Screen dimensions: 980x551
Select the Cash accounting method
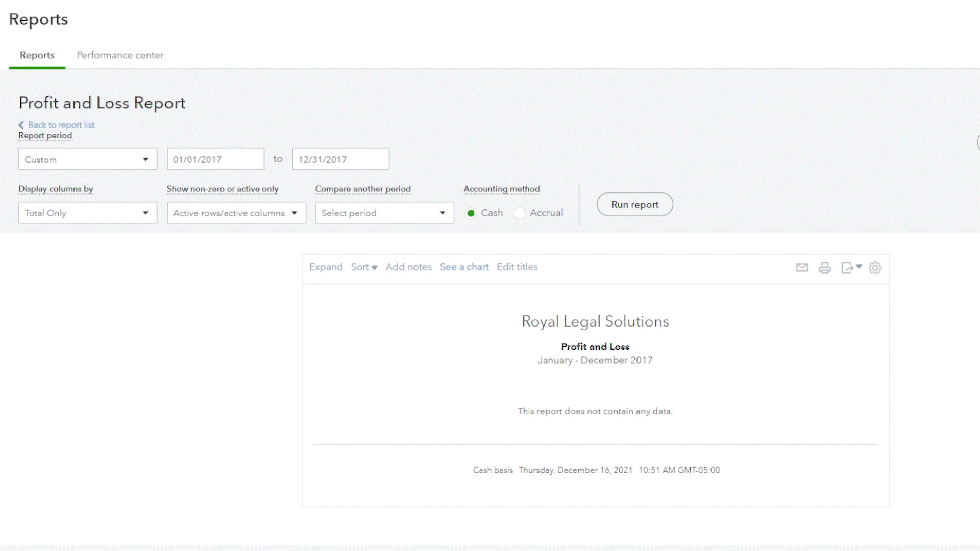(x=471, y=213)
